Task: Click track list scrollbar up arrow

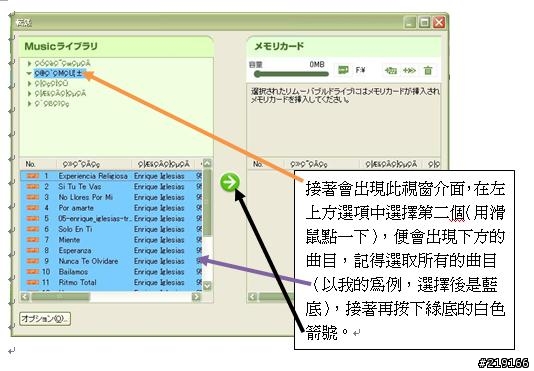Action: 207,163
